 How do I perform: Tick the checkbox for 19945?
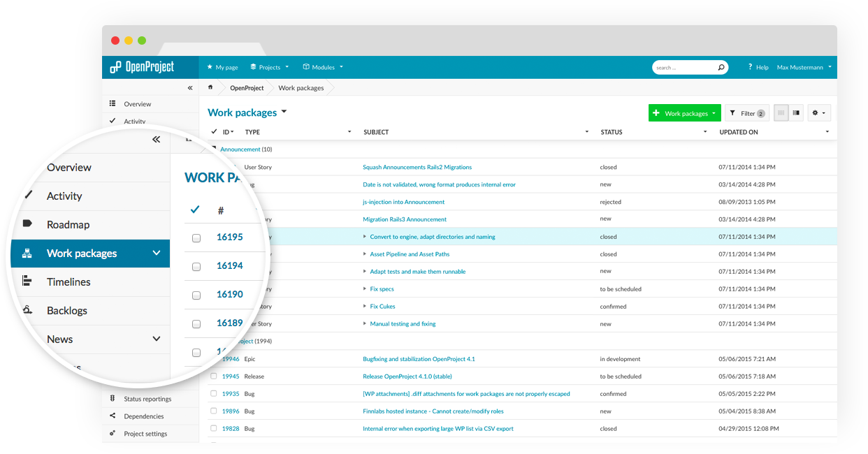coord(214,376)
